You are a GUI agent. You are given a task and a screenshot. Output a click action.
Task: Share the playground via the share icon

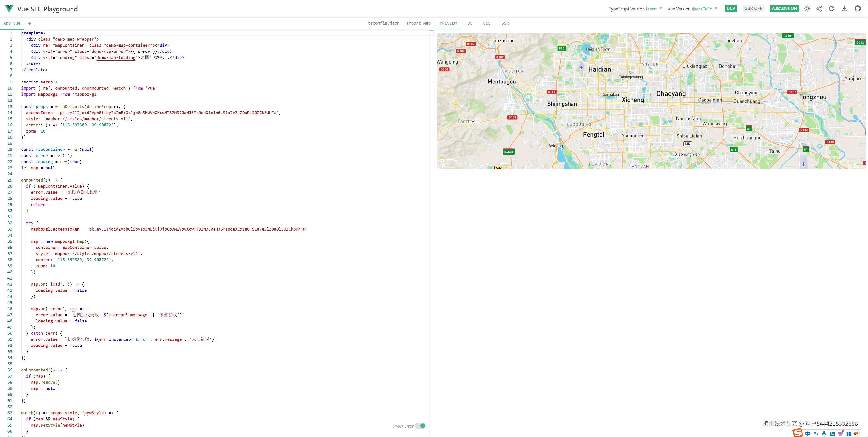pos(819,8)
